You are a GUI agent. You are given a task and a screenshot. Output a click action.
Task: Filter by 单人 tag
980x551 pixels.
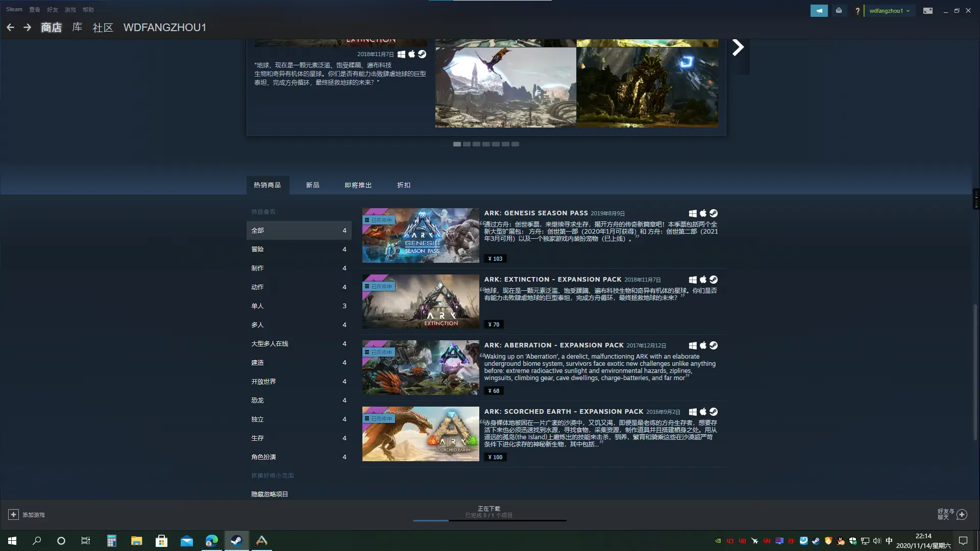pyautogui.click(x=299, y=306)
